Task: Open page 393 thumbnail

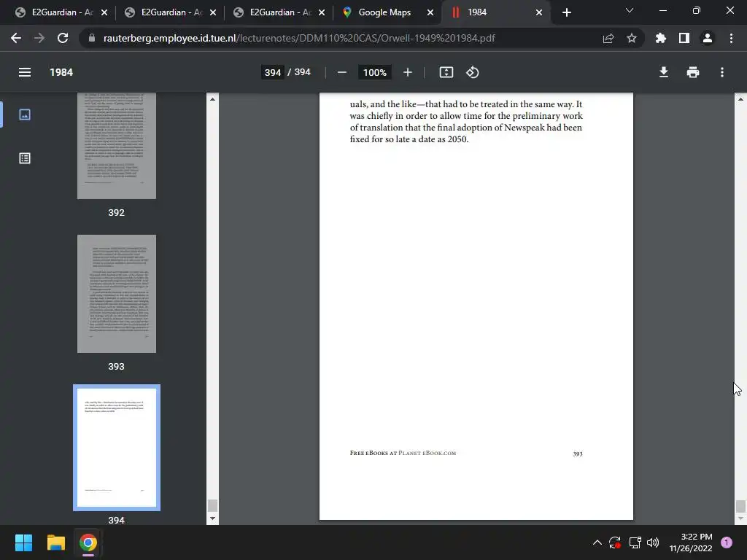Action: coord(116,294)
